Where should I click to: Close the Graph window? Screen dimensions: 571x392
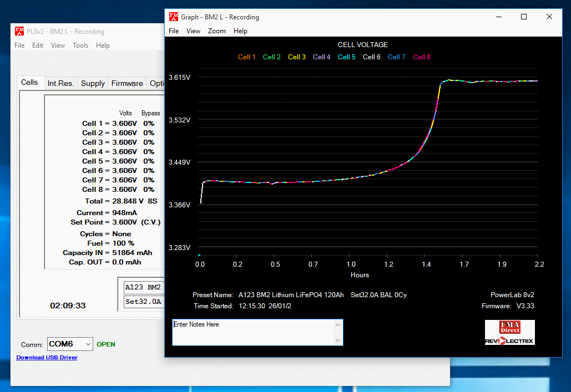[x=549, y=17]
